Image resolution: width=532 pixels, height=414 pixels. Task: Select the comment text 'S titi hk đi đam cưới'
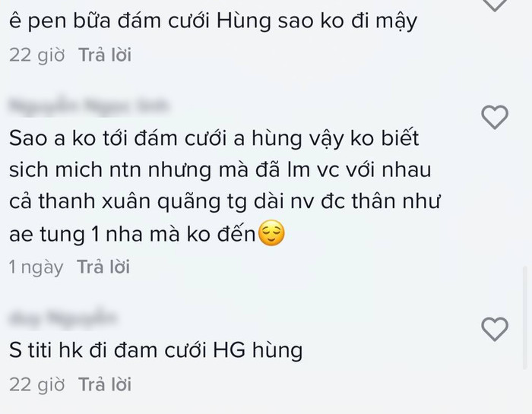pos(108,350)
